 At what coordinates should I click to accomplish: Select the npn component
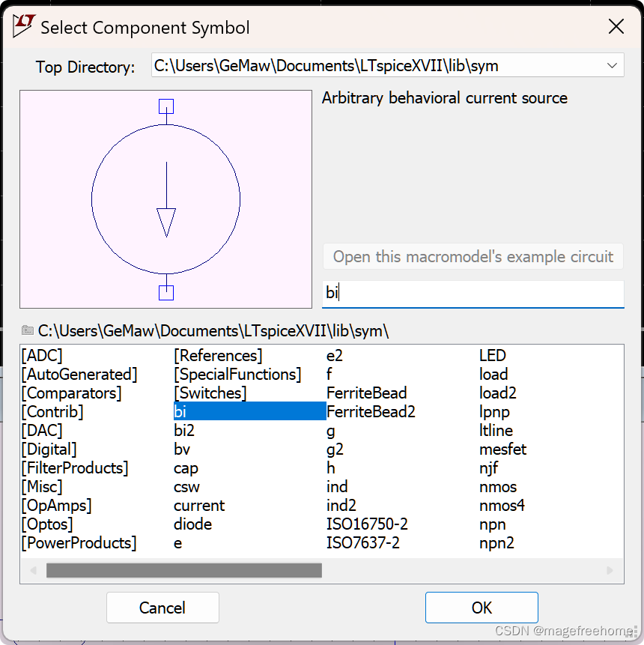tap(493, 525)
